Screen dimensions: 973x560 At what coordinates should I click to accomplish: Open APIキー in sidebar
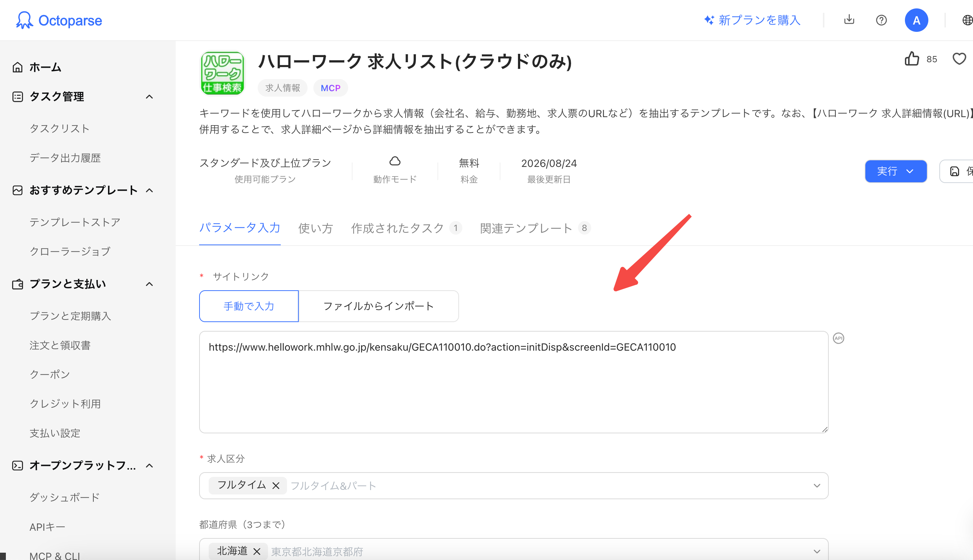(x=47, y=527)
